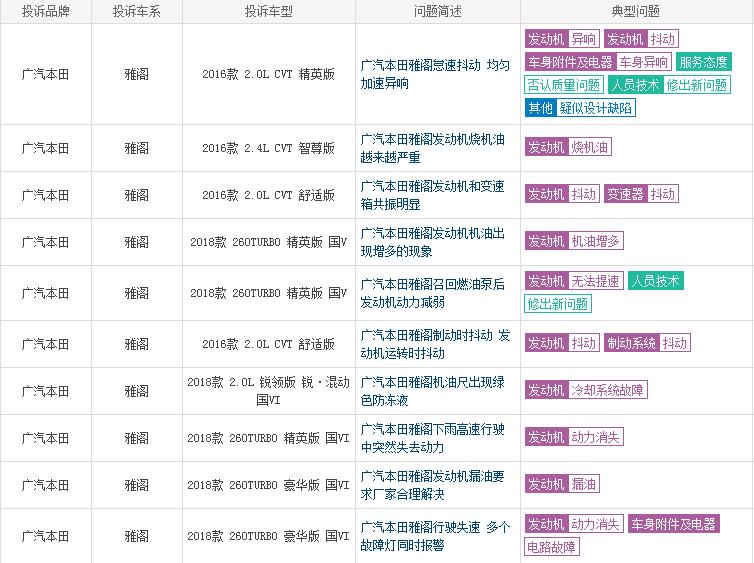
Task: Click 雅阁 in the 锐领版 锐·混动 row
Action: 137,391
